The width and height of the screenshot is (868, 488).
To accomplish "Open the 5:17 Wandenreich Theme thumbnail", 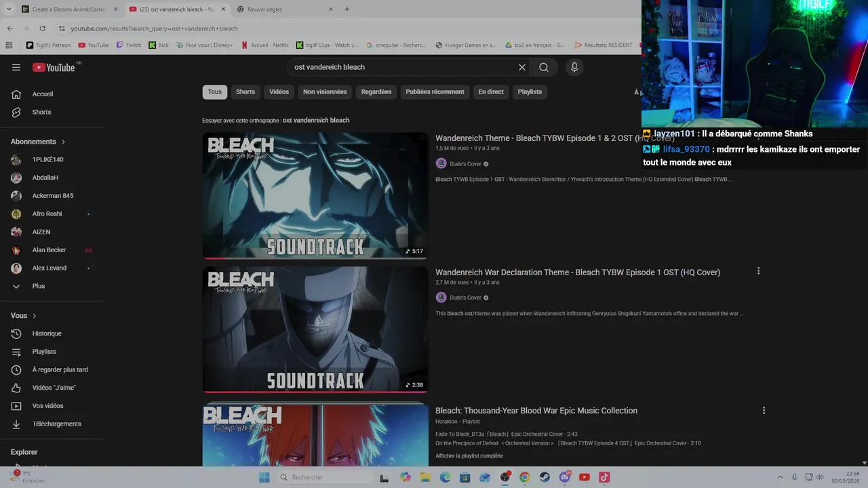I will (315, 195).
